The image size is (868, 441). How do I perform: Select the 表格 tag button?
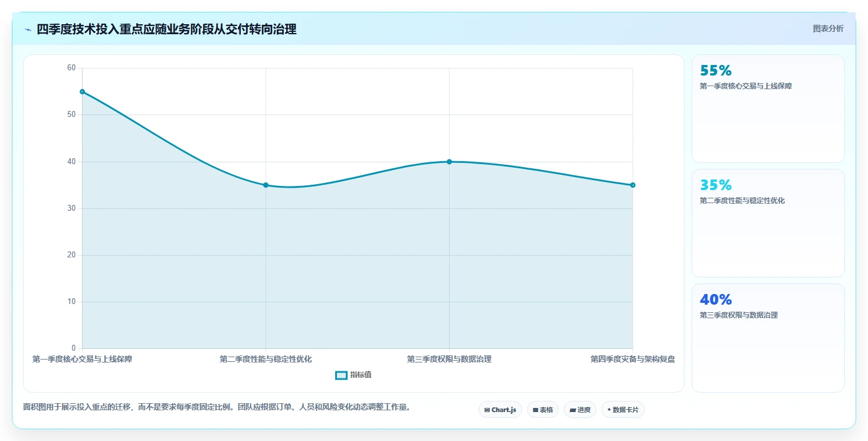[543, 410]
